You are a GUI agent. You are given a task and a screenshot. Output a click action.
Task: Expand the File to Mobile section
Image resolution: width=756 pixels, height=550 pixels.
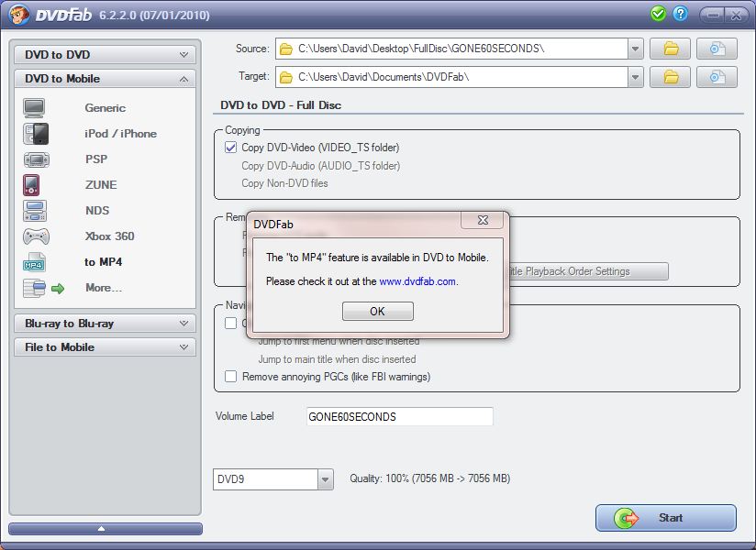[x=106, y=346]
